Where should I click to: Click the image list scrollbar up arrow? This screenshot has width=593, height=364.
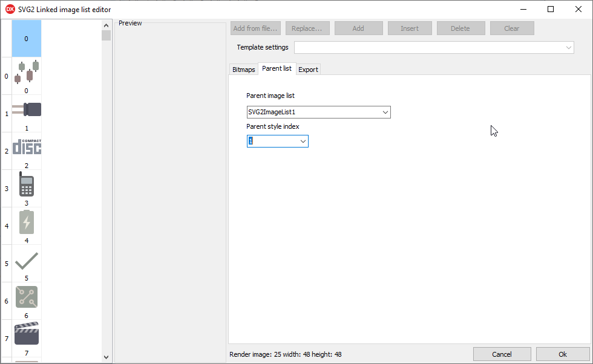click(x=106, y=25)
